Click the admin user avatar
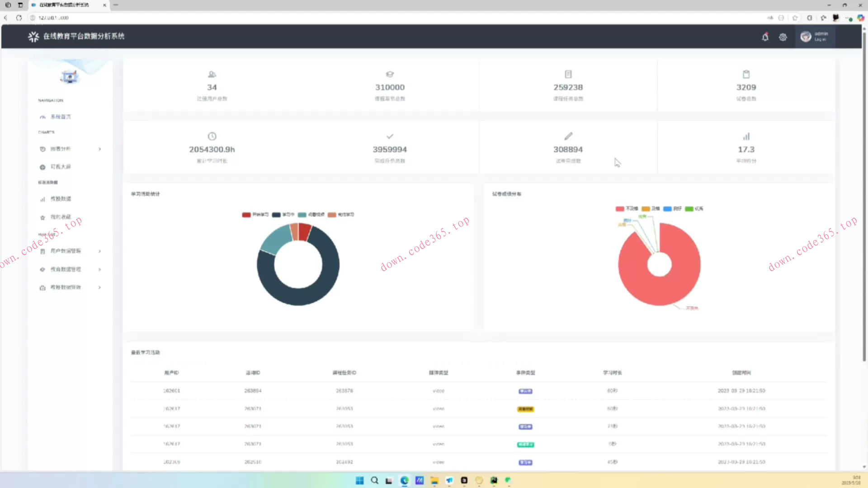The height and width of the screenshot is (488, 868). 806,37
